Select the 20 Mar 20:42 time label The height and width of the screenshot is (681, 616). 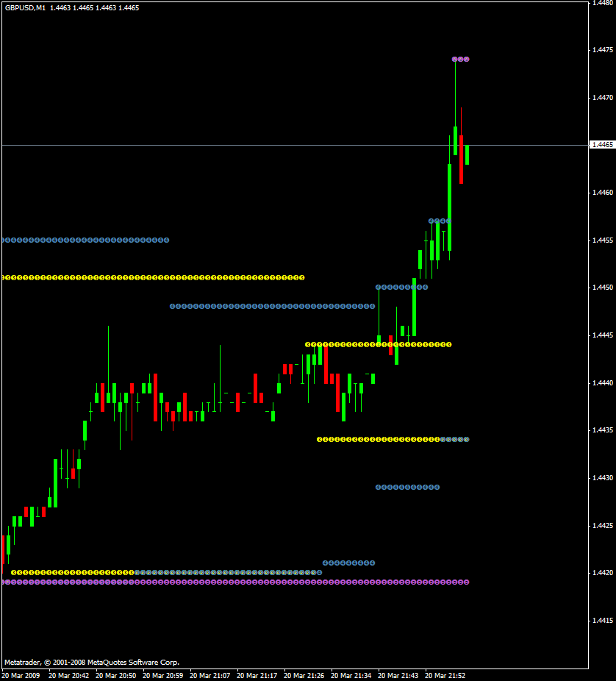(x=68, y=676)
